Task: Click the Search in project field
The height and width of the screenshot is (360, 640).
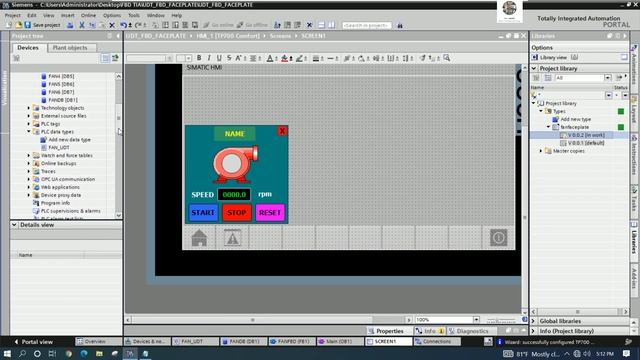Action: click(367, 25)
